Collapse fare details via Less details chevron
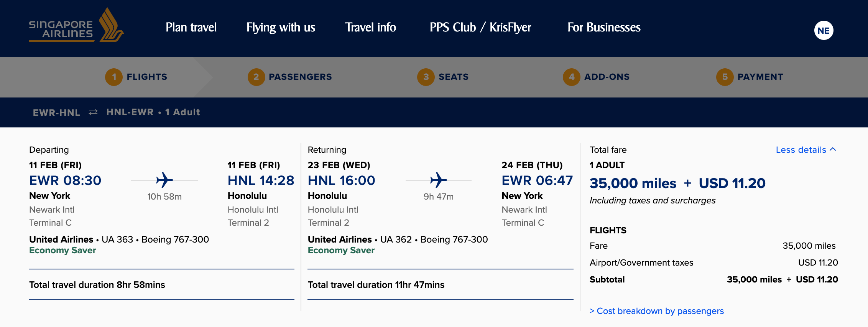The image size is (868, 327). pos(807,150)
